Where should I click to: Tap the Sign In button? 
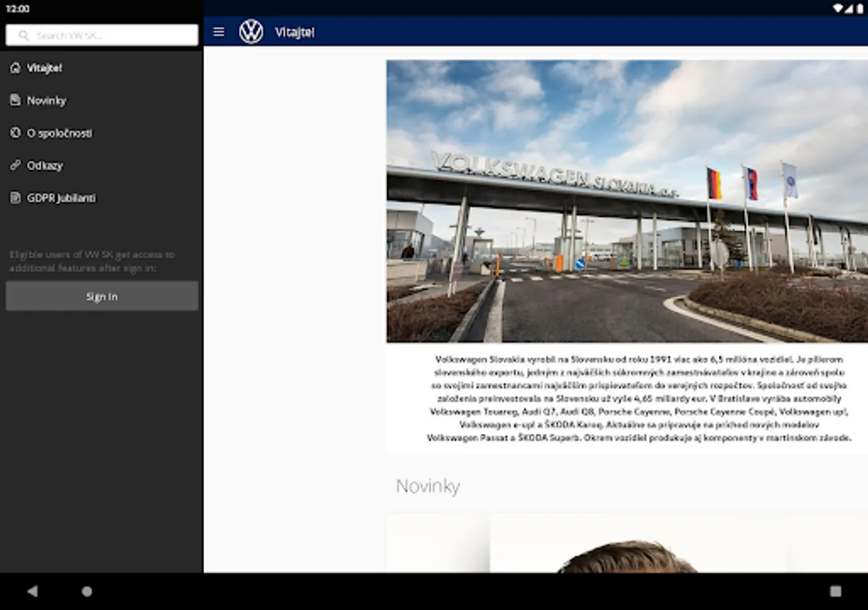click(102, 296)
